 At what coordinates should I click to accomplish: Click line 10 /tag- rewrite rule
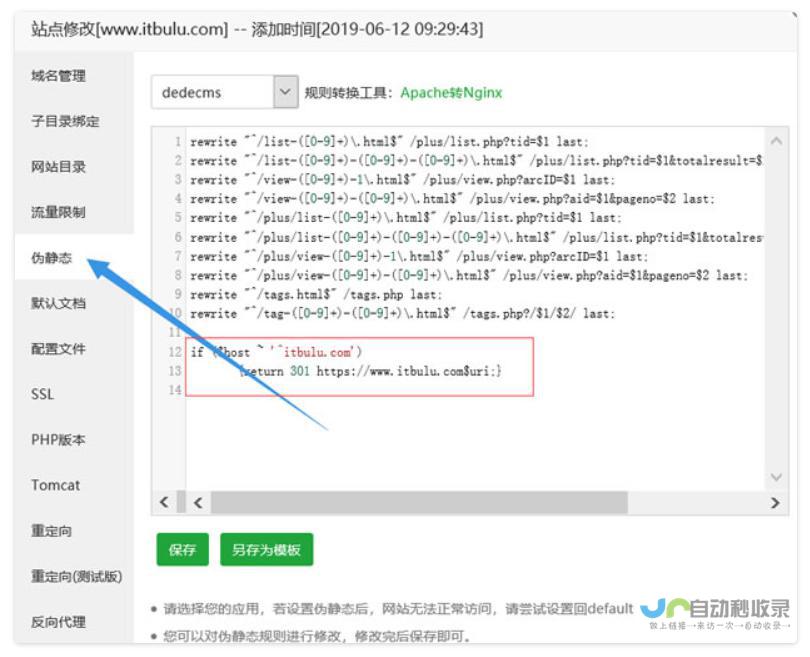402,314
